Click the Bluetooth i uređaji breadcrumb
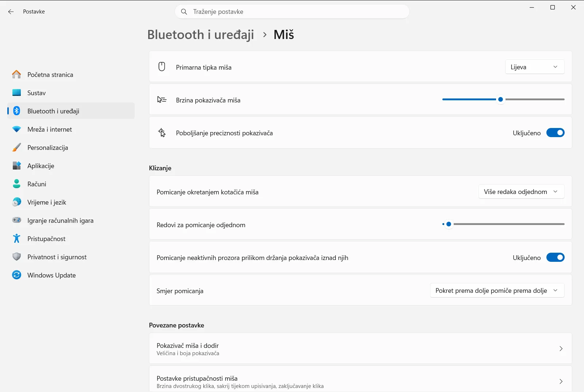The width and height of the screenshot is (584, 392). (x=201, y=35)
